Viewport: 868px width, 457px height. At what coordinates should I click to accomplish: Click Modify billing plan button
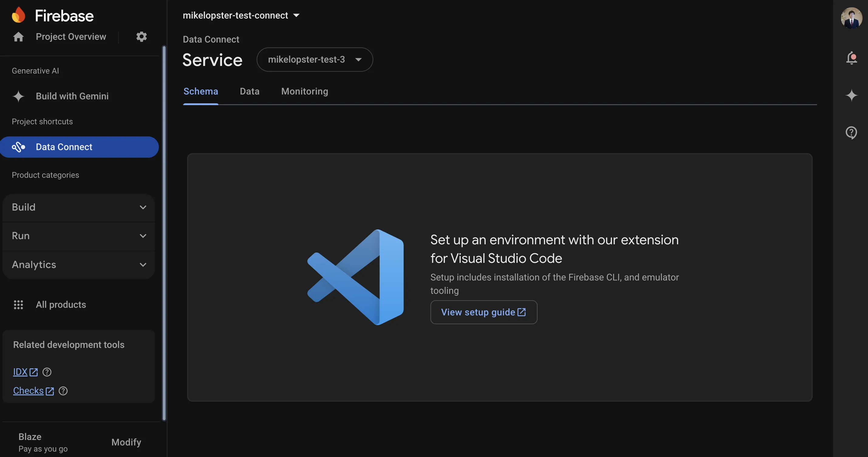(126, 442)
